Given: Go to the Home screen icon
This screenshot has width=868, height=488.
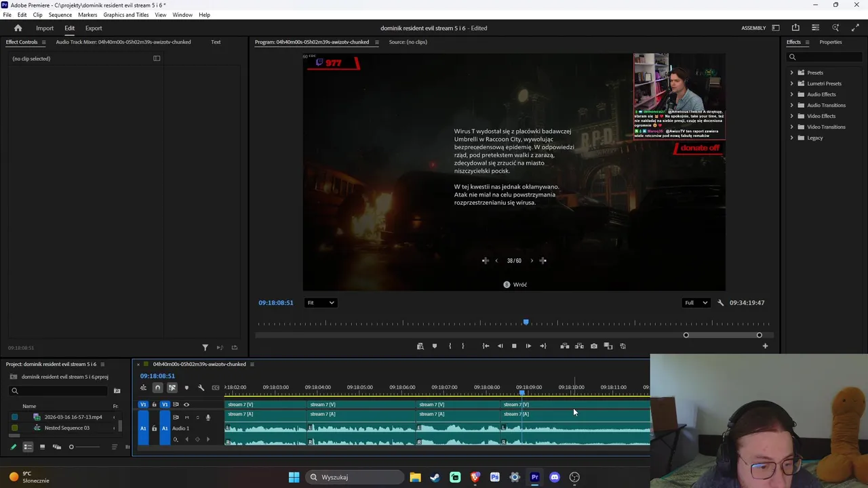Looking at the screenshot, I should (x=18, y=28).
